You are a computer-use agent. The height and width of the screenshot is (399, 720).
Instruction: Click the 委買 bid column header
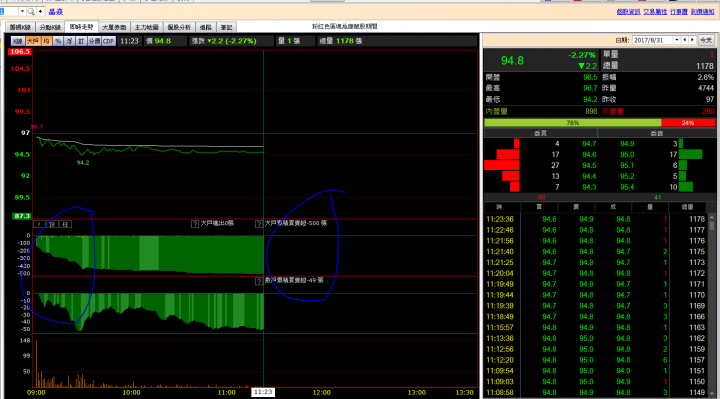pyautogui.click(x=540, y=133)
